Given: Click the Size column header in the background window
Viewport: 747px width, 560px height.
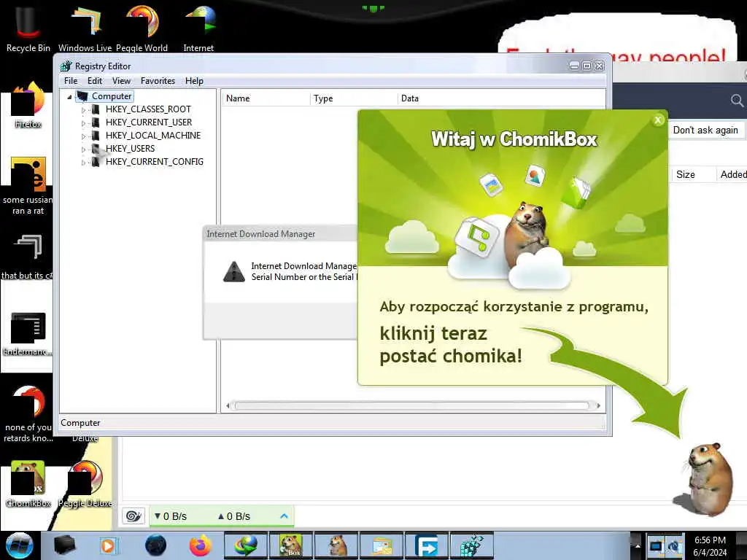Looking at the screenshot, I should pyautogui.click(x=693, y=174).
